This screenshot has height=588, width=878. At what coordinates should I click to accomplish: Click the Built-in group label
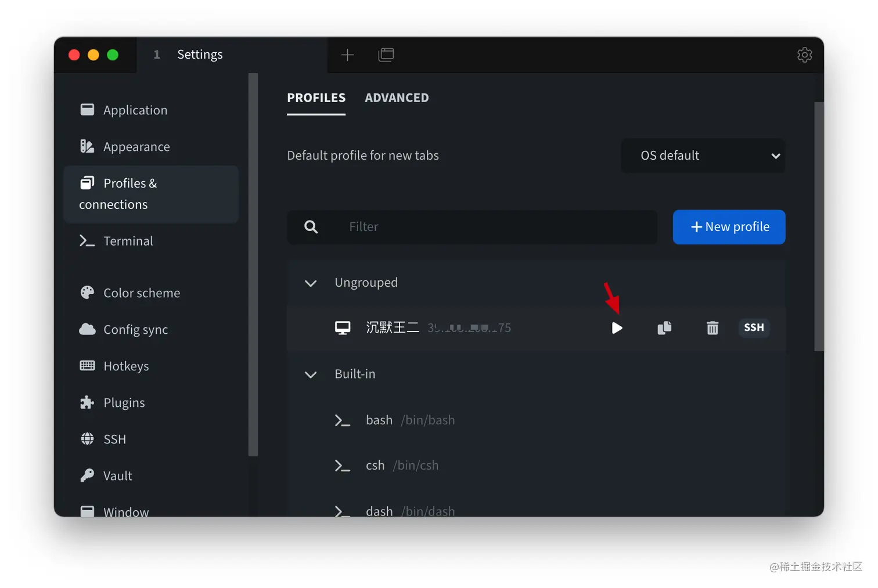click(355, 374)
